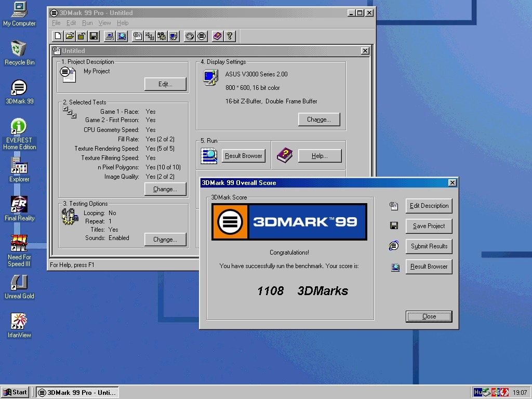
Task: Click the selected tests checkmarks toolbar icon
Action: tap(150, 36)
